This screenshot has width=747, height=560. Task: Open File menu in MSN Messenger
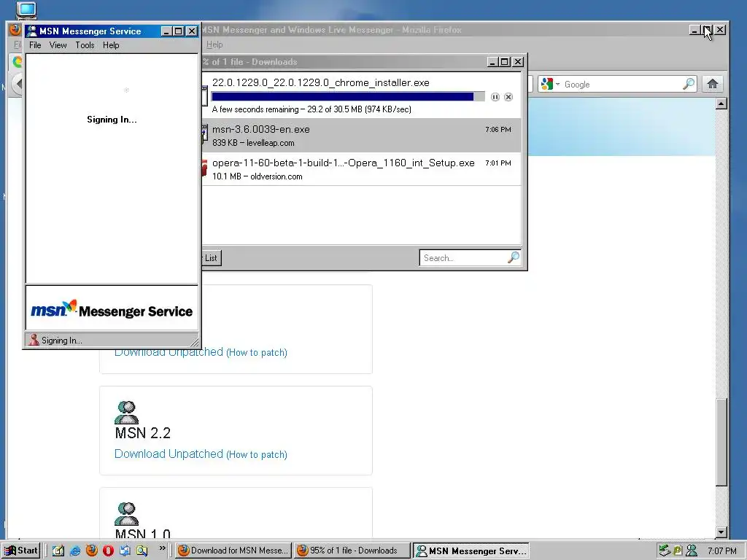coord(35,45)
